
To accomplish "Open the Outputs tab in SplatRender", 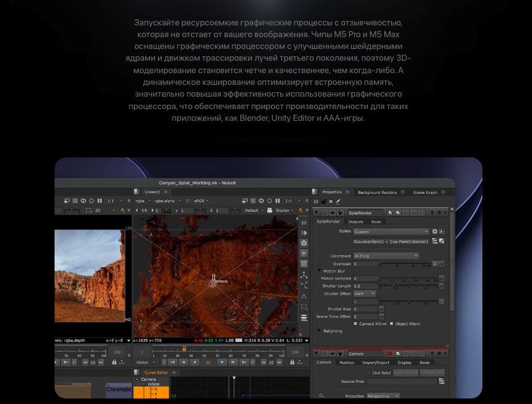I will coord(355,222).
